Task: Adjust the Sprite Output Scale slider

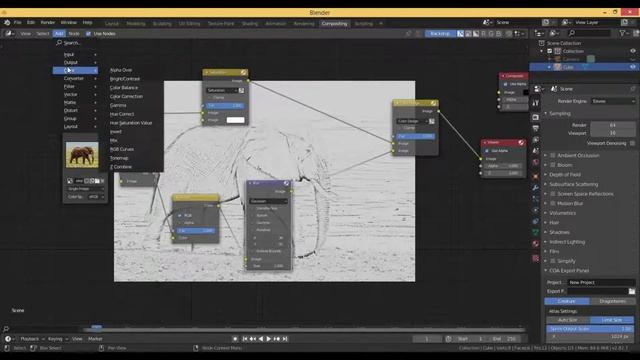Action: coord(590,329)
